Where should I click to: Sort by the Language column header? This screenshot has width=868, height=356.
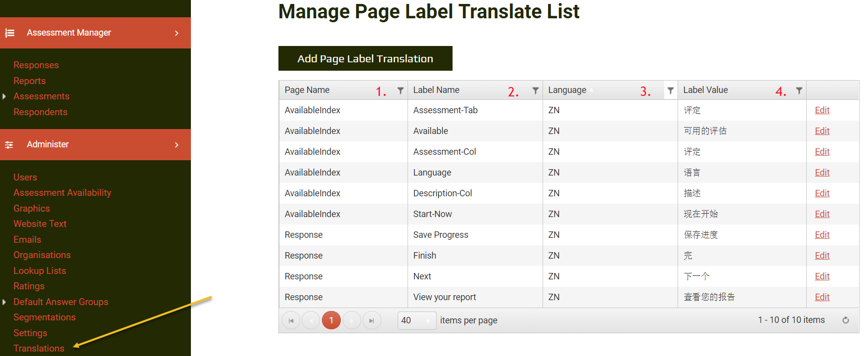pos(567,90)
